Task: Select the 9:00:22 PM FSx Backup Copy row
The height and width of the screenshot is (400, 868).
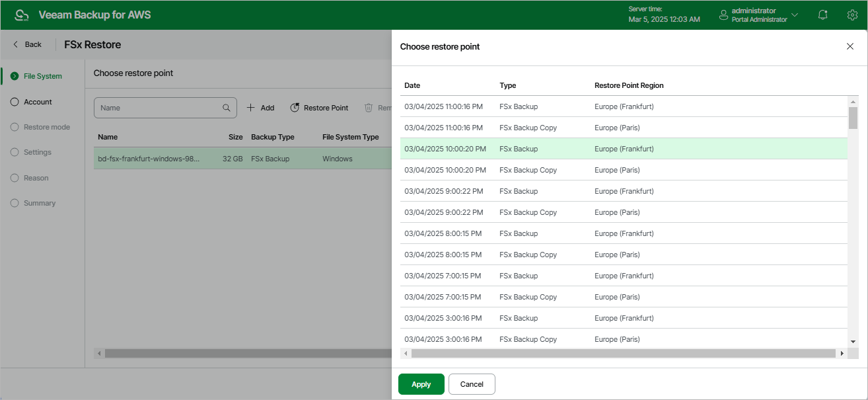Action: point(624,212)
